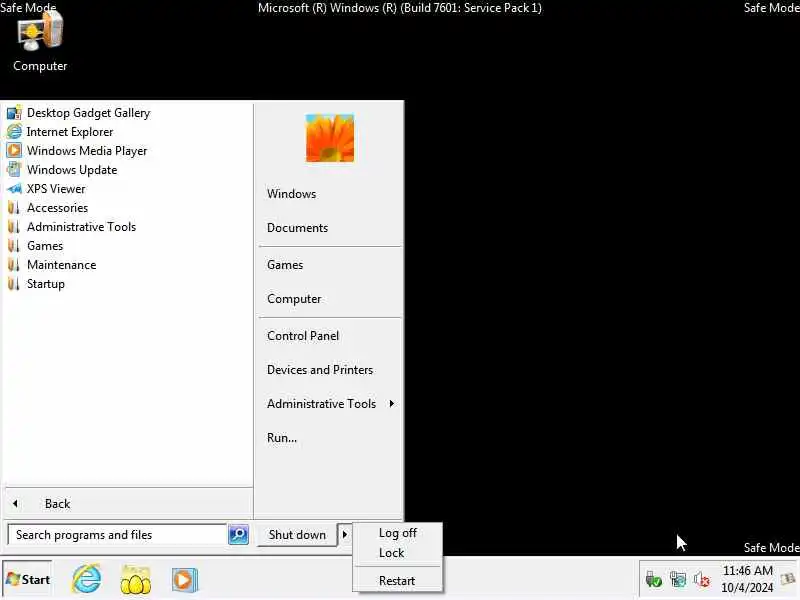Viewport: 800px width, 600px height.
Task: Click the Desktop Gadget Gallery icon
Action: pos(14,113)
